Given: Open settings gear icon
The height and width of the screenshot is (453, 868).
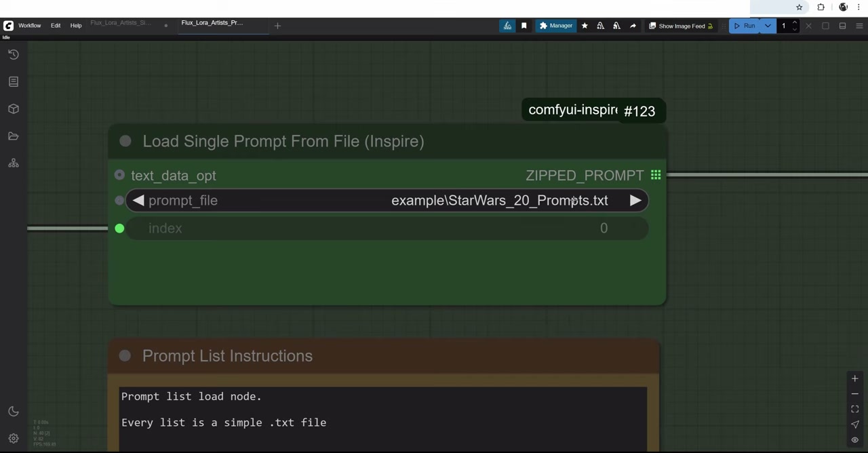Looking at the screenshot, I should click(x=14, y=439).
